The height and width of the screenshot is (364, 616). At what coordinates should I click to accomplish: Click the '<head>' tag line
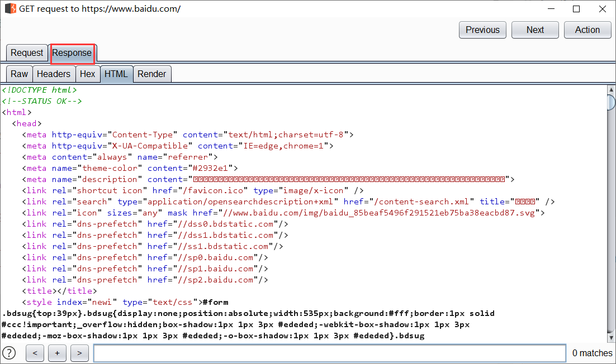tap(27, 123)
